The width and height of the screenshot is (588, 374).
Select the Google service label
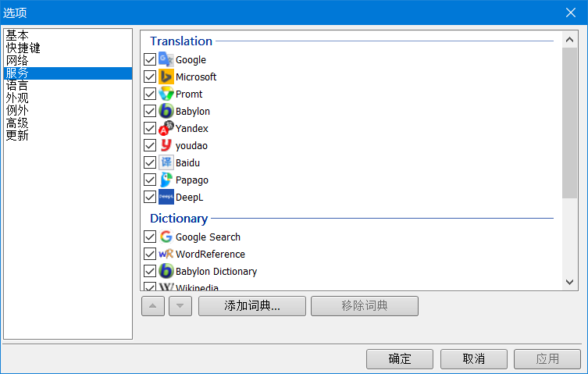191,60
